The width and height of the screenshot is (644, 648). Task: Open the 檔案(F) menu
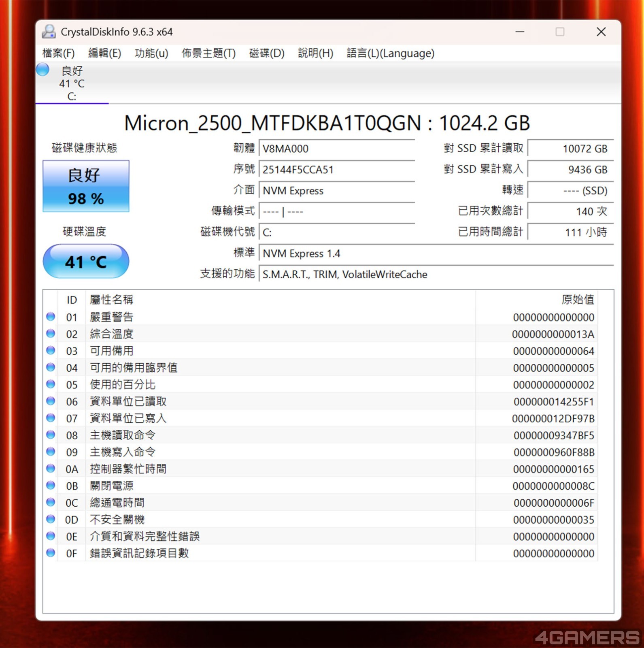59,53
